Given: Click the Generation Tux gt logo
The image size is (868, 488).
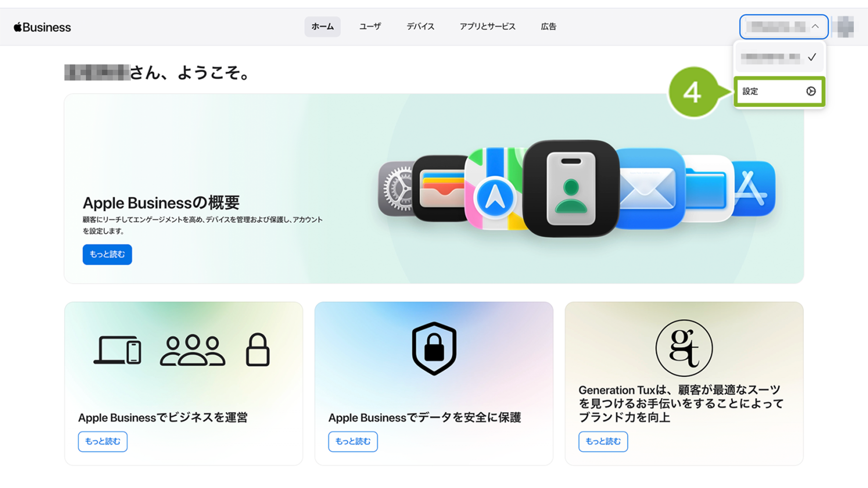Looking at the screenshot, I should coord(683,348).
